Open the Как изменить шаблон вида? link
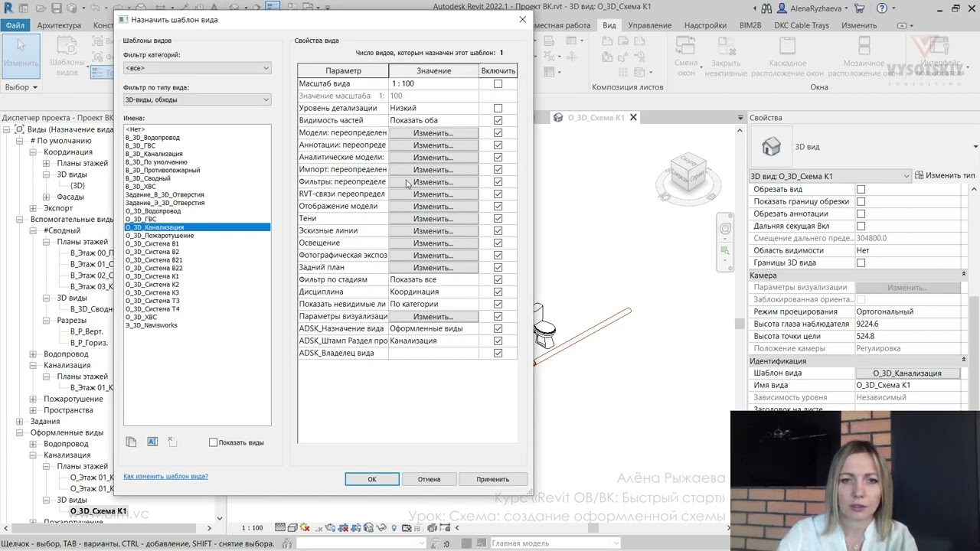The width and height of the screenshot is (980, 551). (x=165, y=476)
